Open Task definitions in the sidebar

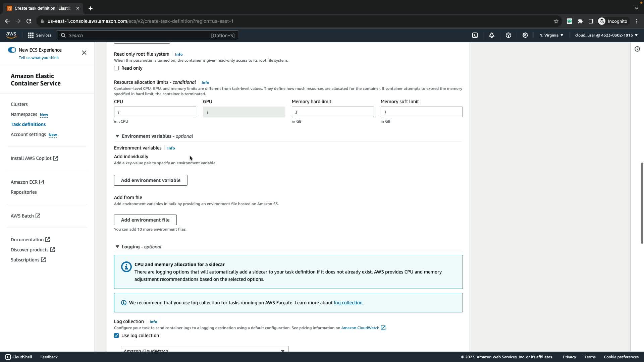[x=28, y=124]
